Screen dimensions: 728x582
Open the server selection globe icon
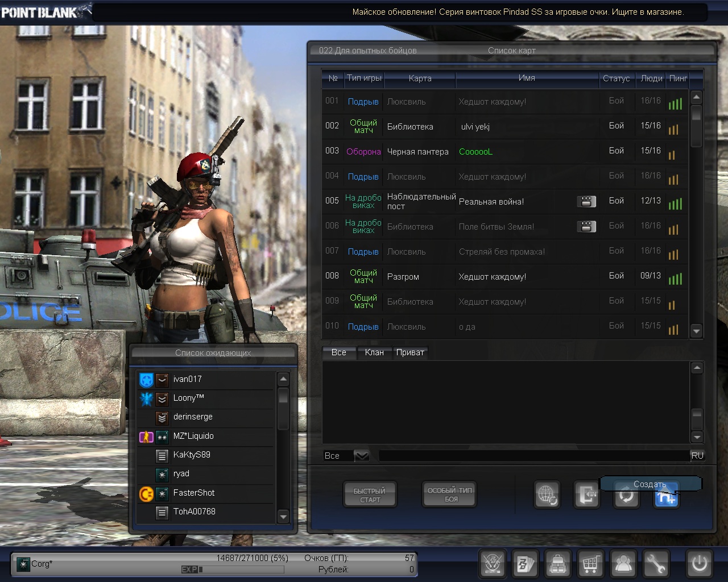click(547, 495)
